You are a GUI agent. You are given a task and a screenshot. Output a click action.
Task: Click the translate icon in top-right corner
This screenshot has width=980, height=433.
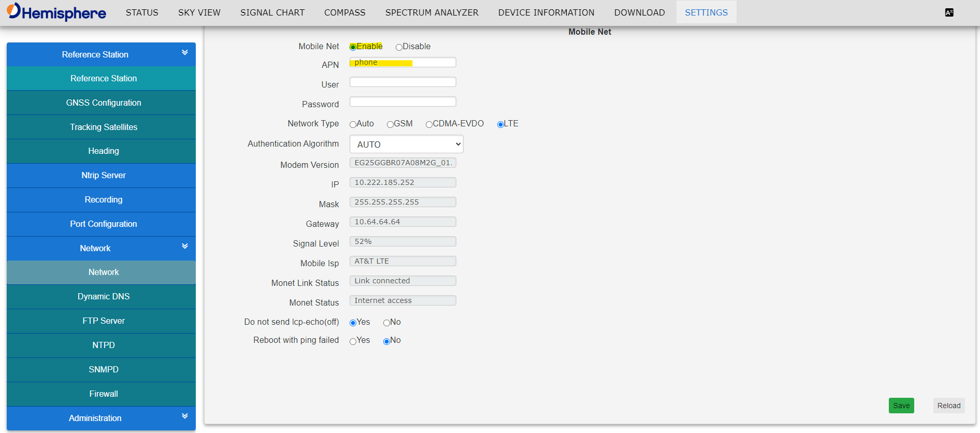[949, 12]
